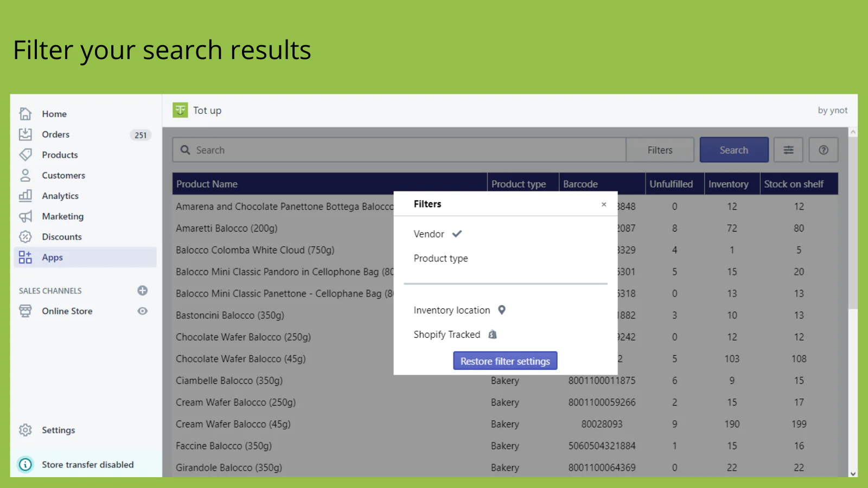This screenshot has height=488, width=868.
Task: Click scrollbar up arrow
Action: pos(853,132)
